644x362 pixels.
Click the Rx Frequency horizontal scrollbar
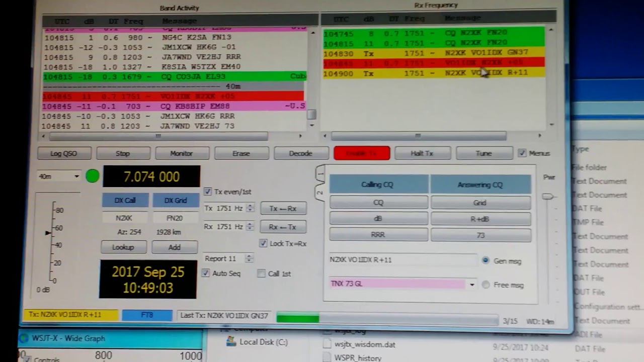point(418,136)
